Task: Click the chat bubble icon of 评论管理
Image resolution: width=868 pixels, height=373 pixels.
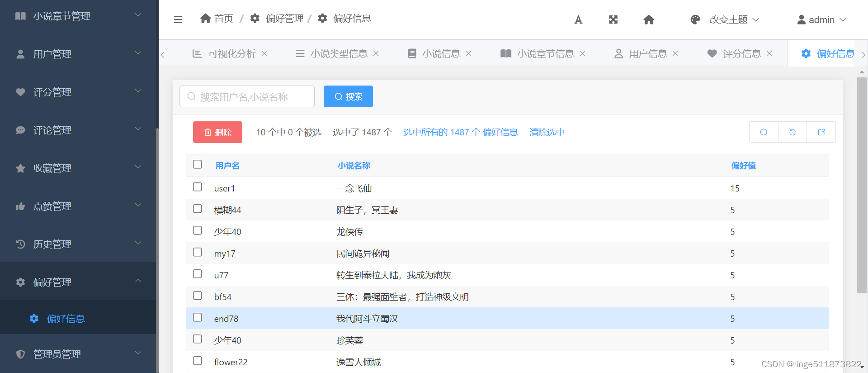Action: pyautogui.click(x=20, y=130)
